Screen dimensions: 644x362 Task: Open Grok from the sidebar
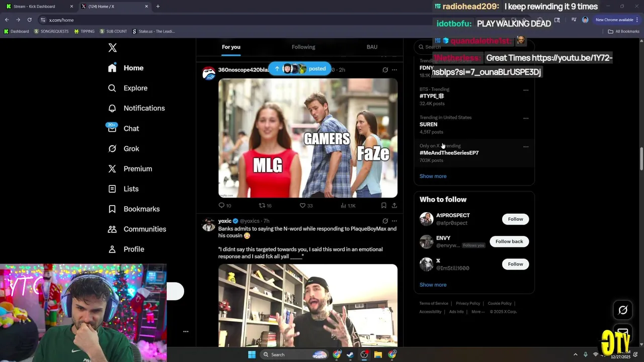click(x=124, y=148)
